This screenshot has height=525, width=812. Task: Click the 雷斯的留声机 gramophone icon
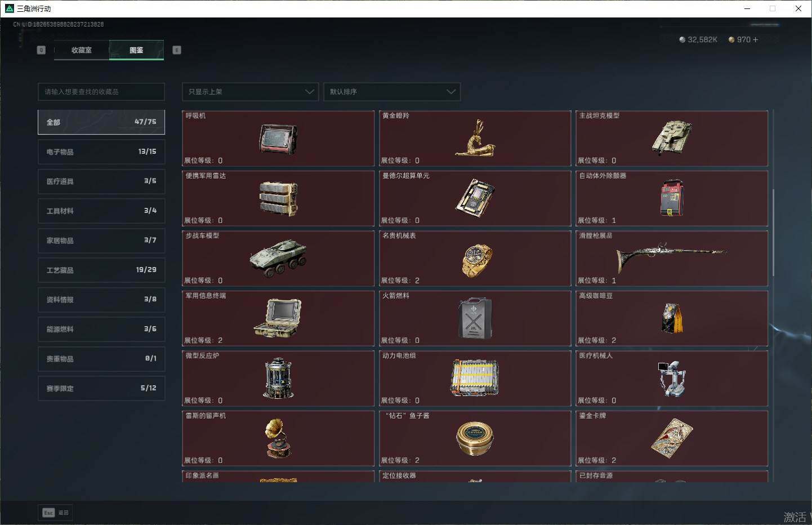click(x=278, y=438)
